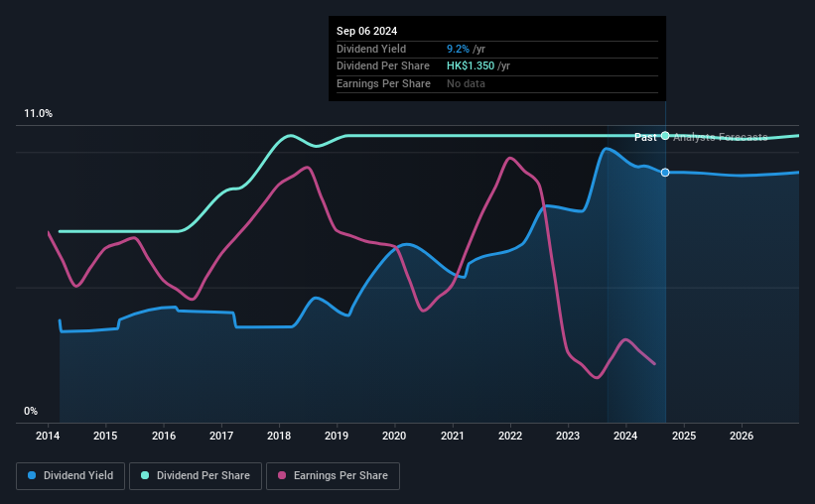Click the No data earnings value
Viewport: 815px width, 504px height.
[x=466, y=83]
